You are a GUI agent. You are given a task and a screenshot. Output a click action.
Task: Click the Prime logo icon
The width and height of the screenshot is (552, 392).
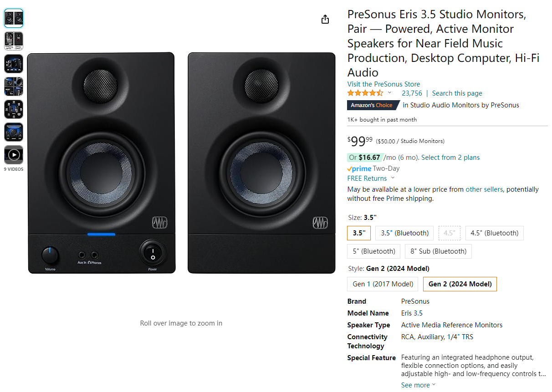pos(359,168)
